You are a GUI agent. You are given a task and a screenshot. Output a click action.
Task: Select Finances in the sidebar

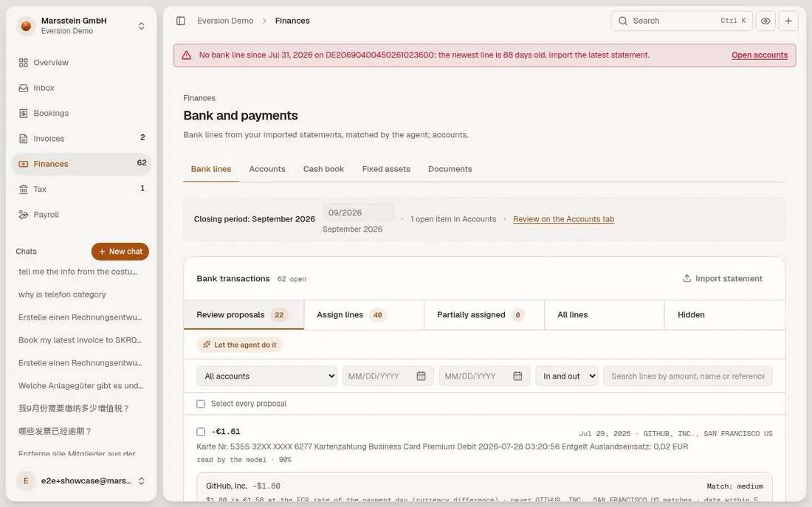pos(80,164)
